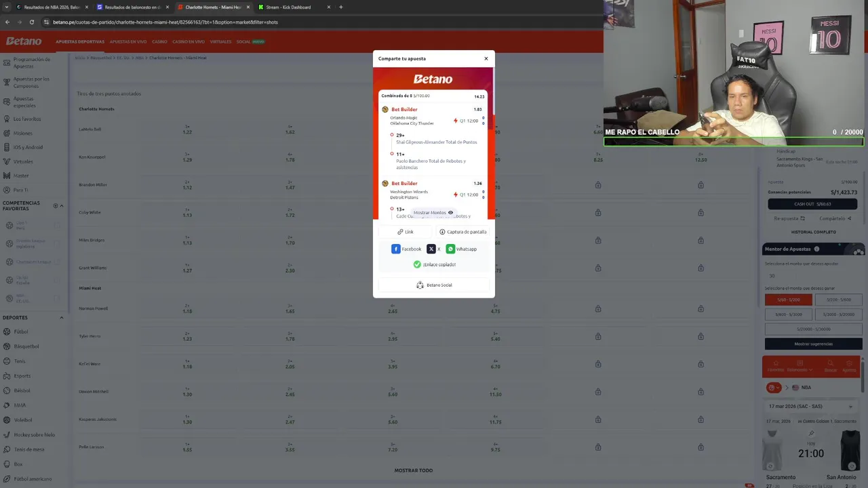Select Béisbol in Deportes list
Screen dimensions: 868x488
pyautogui.click(x=22, y=390)
